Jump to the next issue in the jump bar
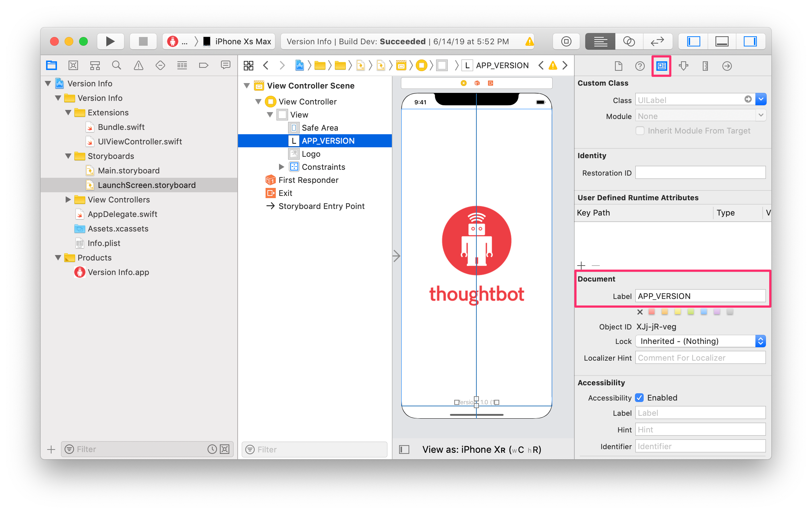 coord(565,66)
